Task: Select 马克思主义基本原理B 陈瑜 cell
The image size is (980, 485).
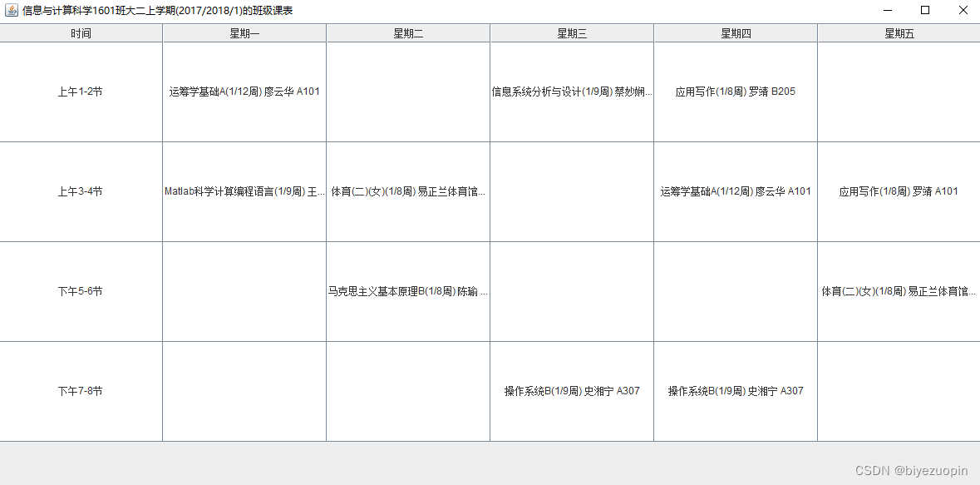Action: click(x=408, y=292)
